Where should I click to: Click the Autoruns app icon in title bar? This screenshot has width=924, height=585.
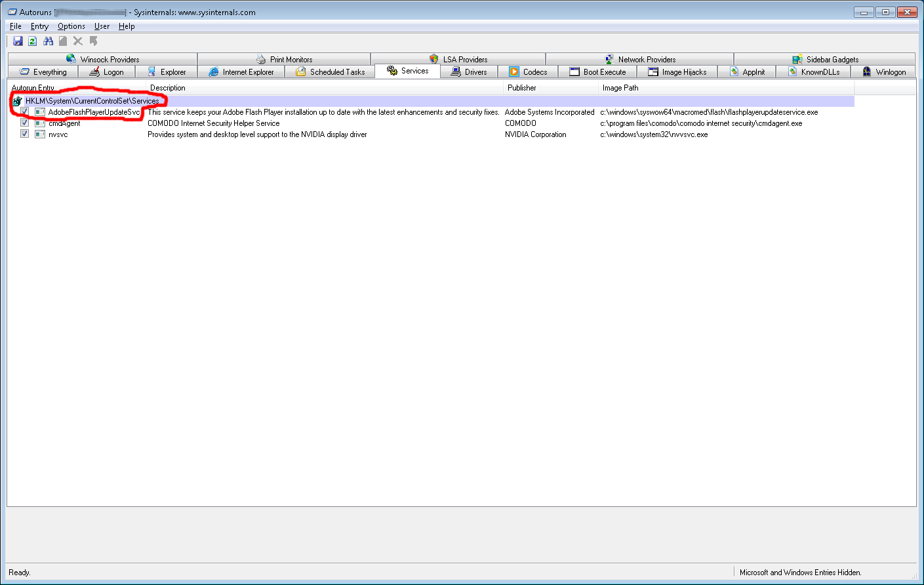pyautogui.click(x=12, y=12)
